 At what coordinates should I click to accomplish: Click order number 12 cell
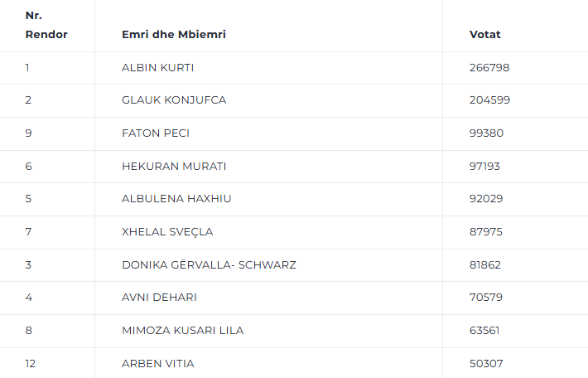[x=31, y=363]
